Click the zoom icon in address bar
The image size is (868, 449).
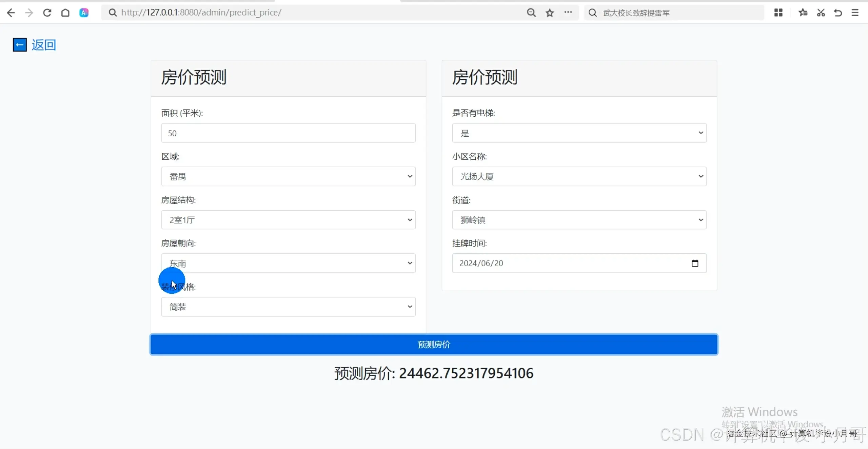point(531,13)
